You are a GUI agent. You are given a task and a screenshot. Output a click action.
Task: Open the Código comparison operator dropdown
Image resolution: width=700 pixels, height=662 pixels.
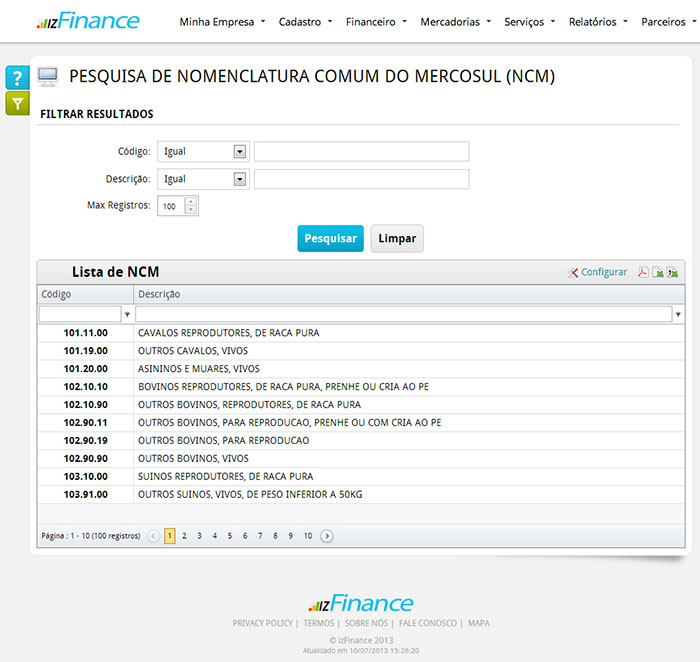(x=240, y=152)
